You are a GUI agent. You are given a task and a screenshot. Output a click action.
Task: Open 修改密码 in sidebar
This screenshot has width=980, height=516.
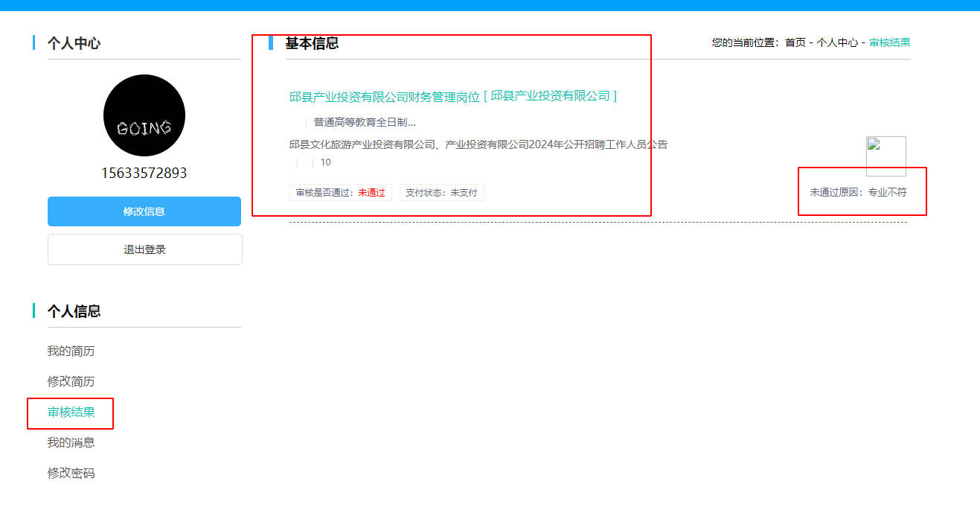71,473
